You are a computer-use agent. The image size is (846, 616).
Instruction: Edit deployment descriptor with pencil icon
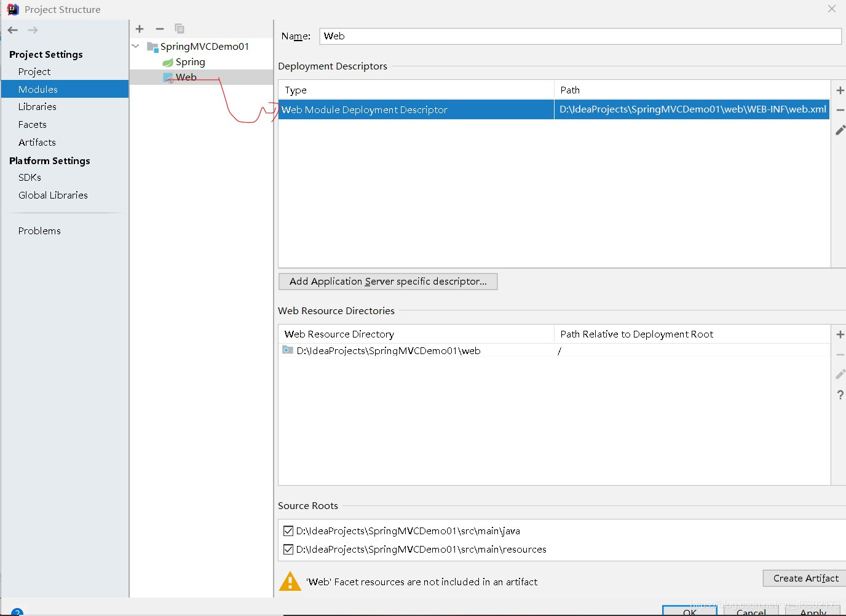(840, 130)
